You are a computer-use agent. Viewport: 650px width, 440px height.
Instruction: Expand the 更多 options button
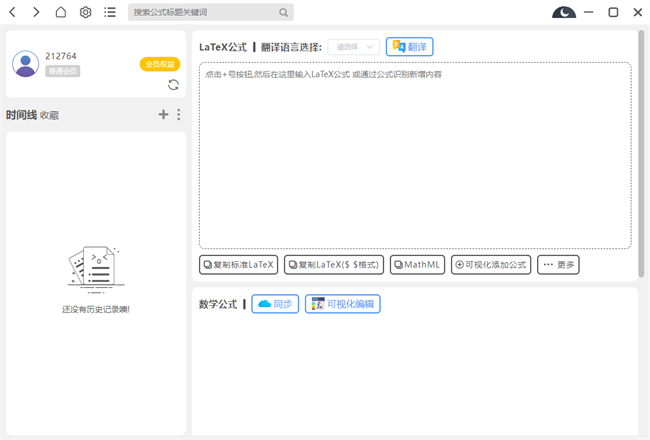558,265
